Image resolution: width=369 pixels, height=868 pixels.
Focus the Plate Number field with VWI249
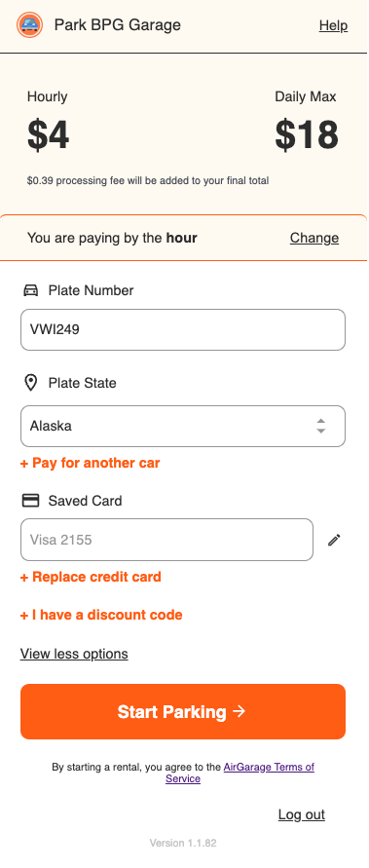(183, 330)
